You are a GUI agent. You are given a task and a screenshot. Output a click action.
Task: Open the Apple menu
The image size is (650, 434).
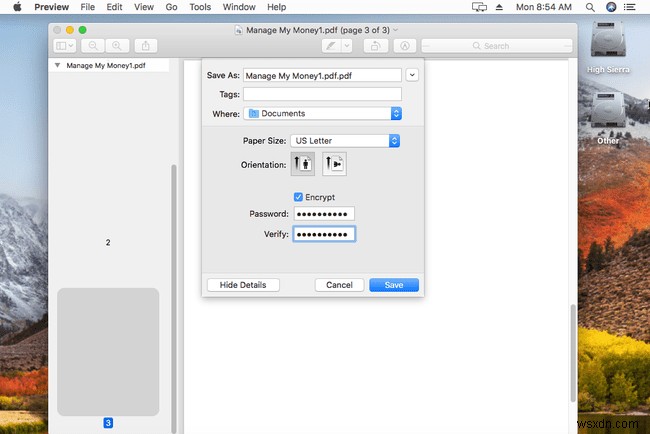(17, 7)
